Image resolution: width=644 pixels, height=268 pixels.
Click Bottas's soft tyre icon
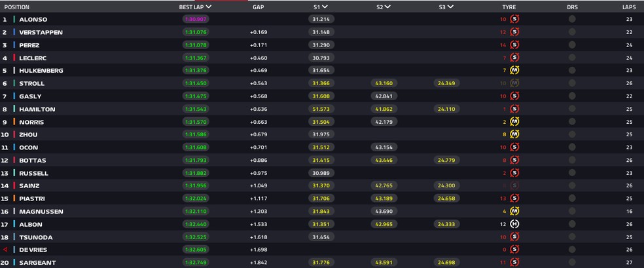(x=514, y=160)
